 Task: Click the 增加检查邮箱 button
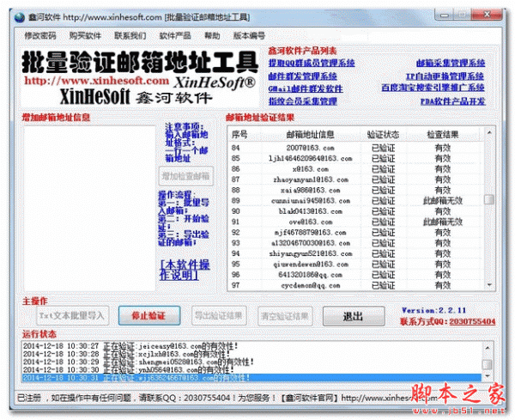(x=185, y=176)
